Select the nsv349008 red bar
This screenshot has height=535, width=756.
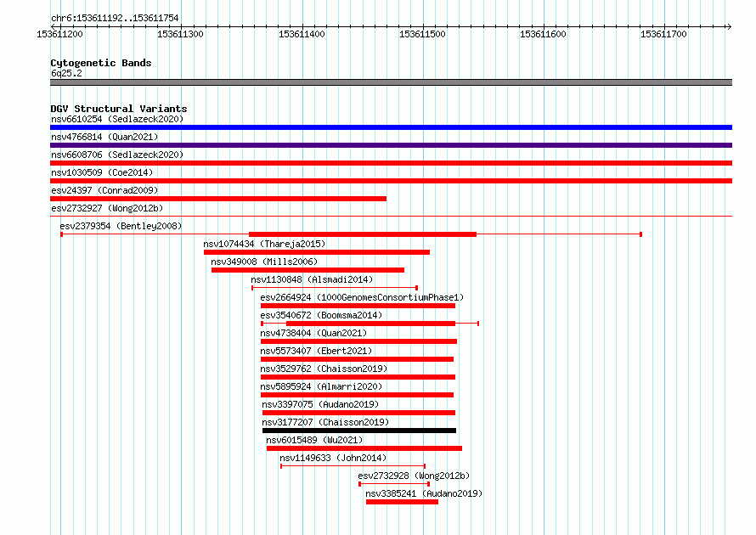[x=307, y=270]
